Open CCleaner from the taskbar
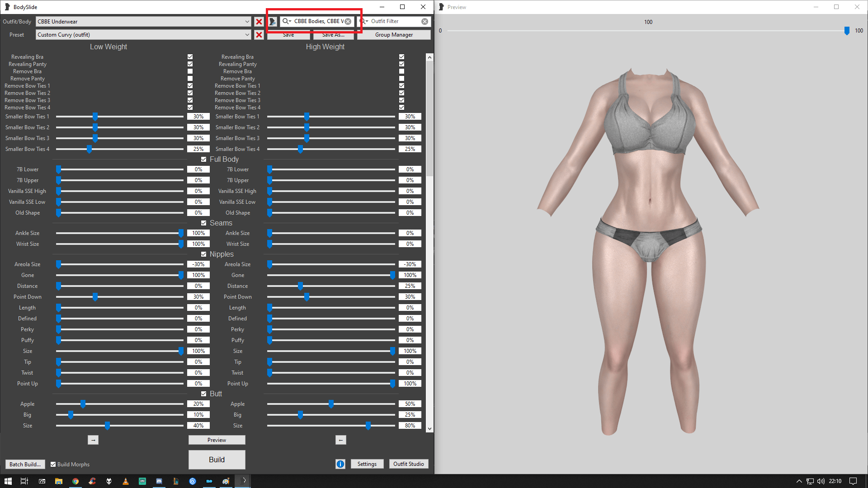 click(92, 481)
